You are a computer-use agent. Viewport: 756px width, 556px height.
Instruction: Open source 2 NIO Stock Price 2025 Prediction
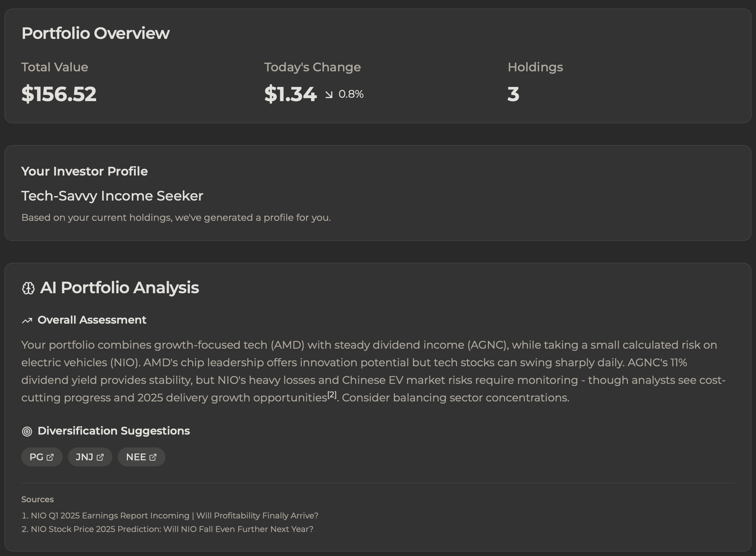[172, 529]
